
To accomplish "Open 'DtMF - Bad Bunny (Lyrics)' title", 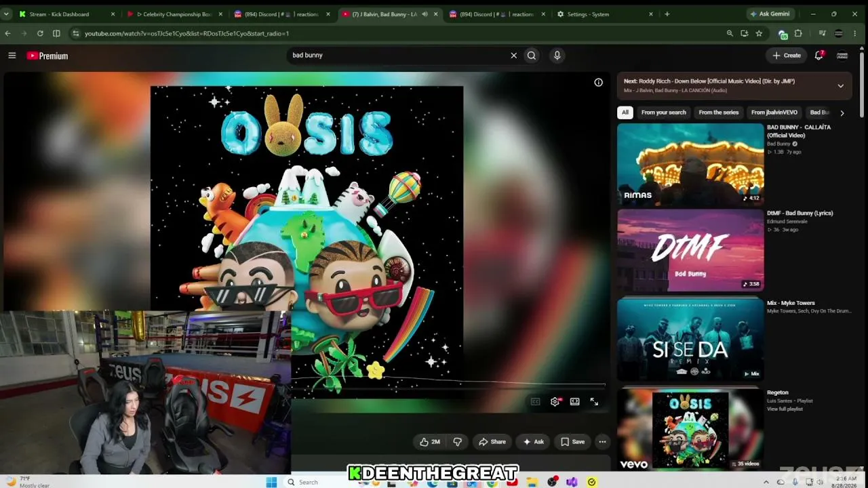I will [800, 213].
